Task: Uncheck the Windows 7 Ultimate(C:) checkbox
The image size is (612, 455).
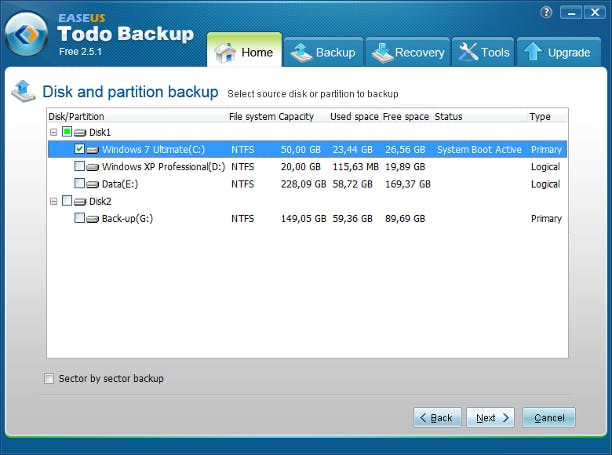Action: click(79, 149)
